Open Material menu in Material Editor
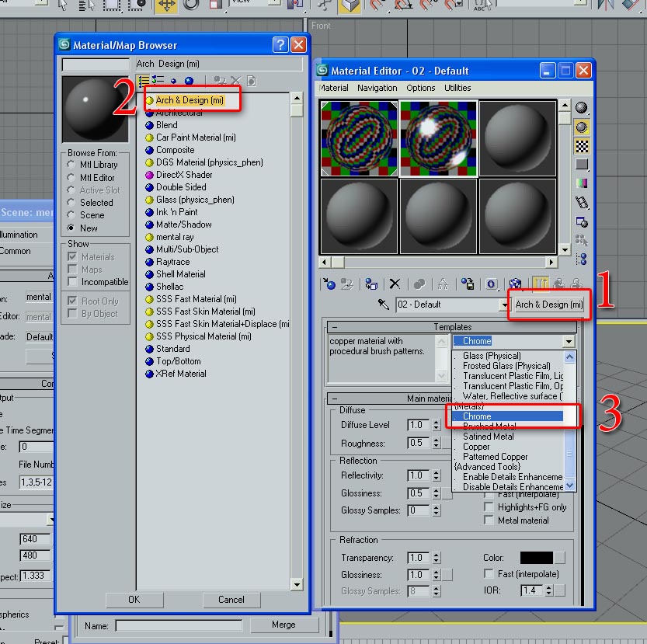The width and height of the screenshot is (647, 644). 333,88
